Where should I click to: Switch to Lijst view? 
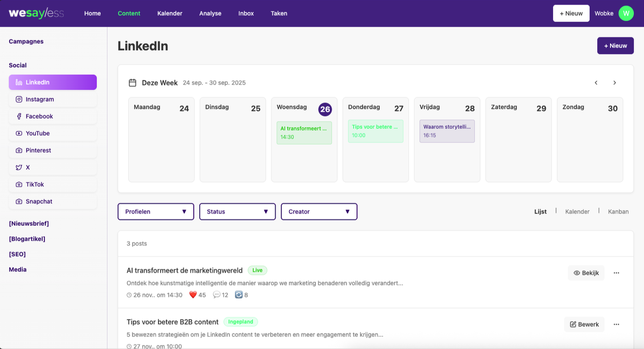click(540, 212)
